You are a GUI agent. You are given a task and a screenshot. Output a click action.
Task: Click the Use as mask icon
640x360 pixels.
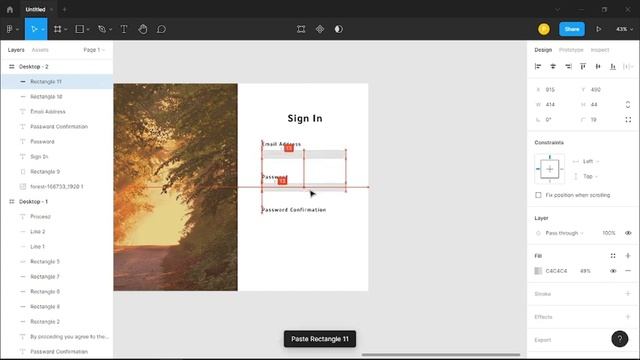coord(338,29)
